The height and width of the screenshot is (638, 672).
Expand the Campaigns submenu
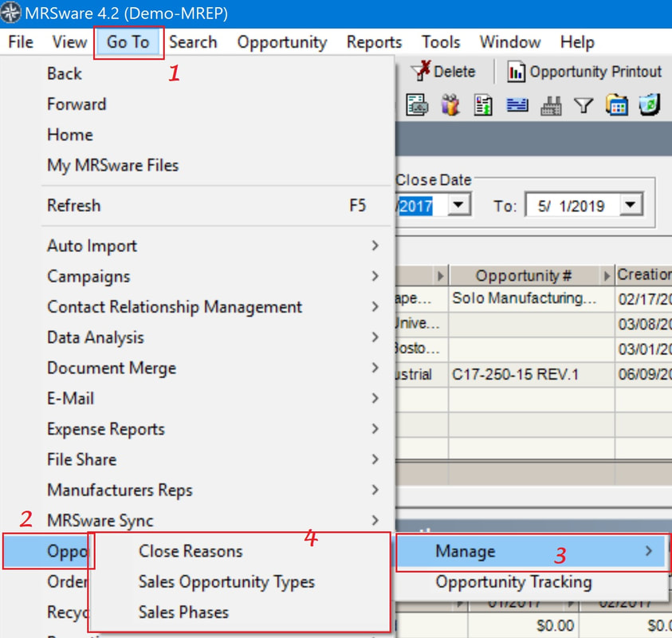(x=197, y=276)
